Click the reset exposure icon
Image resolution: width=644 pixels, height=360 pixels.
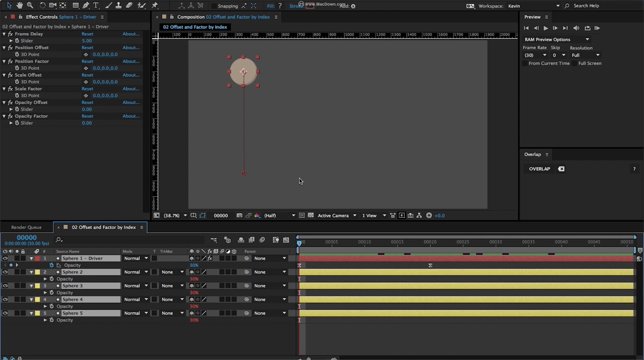point(429,215)
